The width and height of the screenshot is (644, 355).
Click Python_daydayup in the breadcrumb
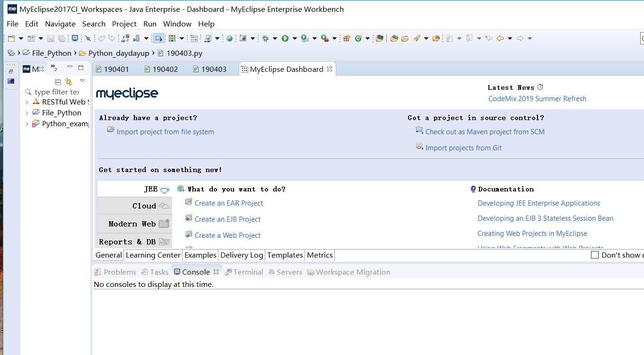(x=119, y=53)
